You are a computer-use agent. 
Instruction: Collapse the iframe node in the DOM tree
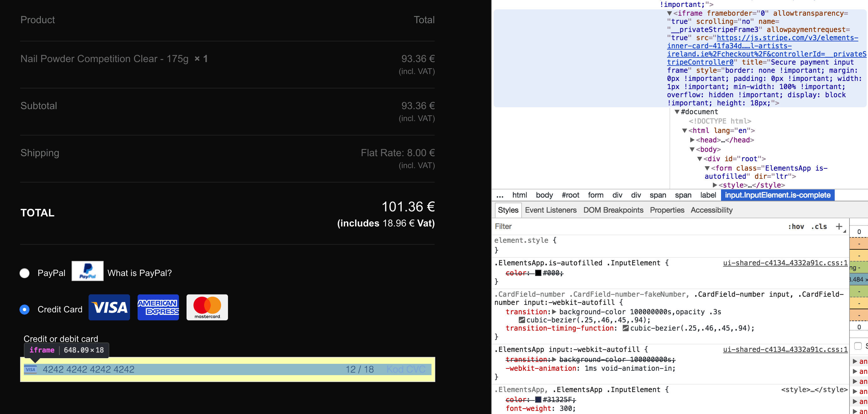tap(670, 13)
